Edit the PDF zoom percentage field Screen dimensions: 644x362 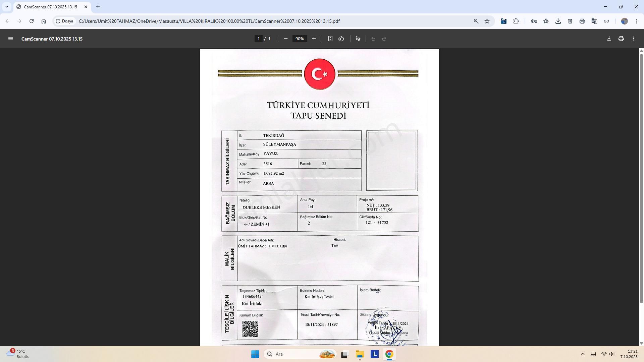(300, 39)
